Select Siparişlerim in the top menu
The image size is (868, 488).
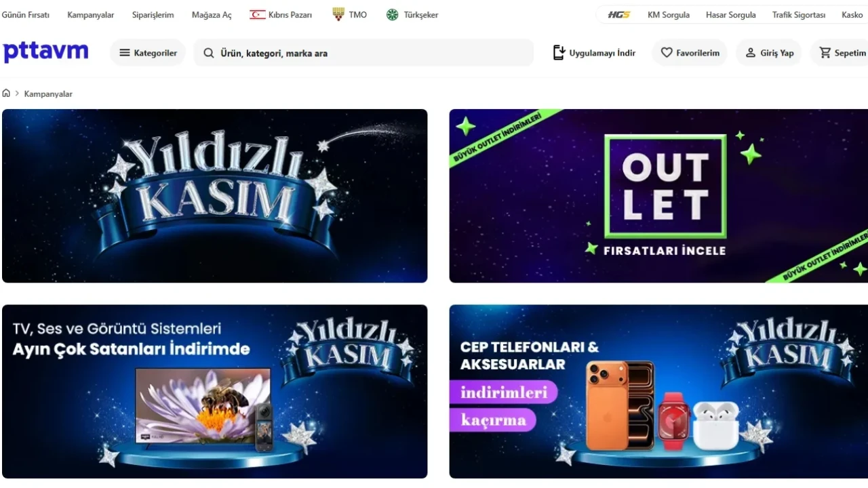pyautogui.click(x=153, y=15)
